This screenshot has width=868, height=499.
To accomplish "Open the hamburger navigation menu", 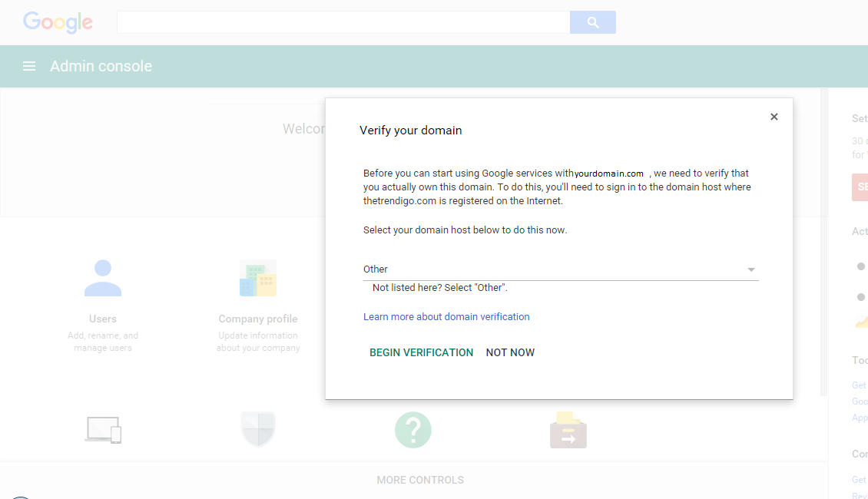I will [28, 66].
